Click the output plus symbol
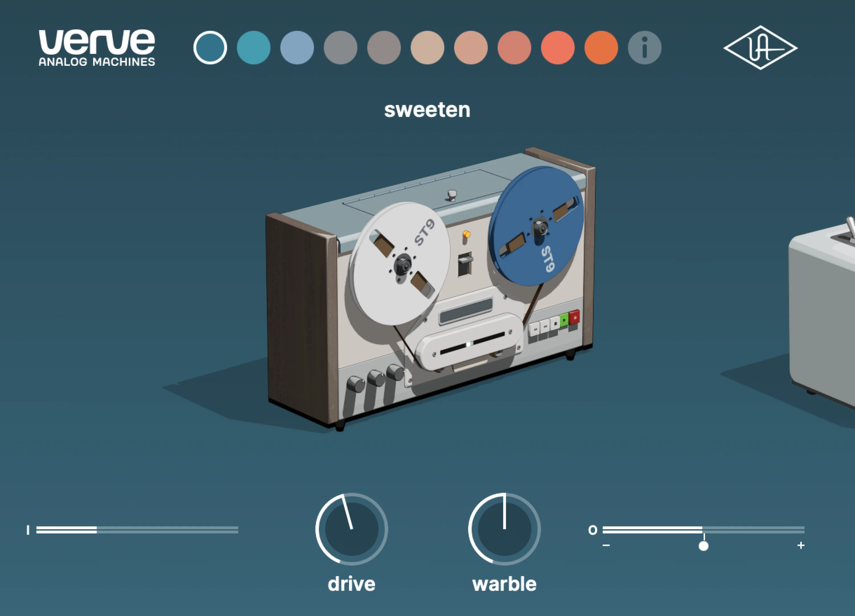855x616 pixels. (801, 545)
